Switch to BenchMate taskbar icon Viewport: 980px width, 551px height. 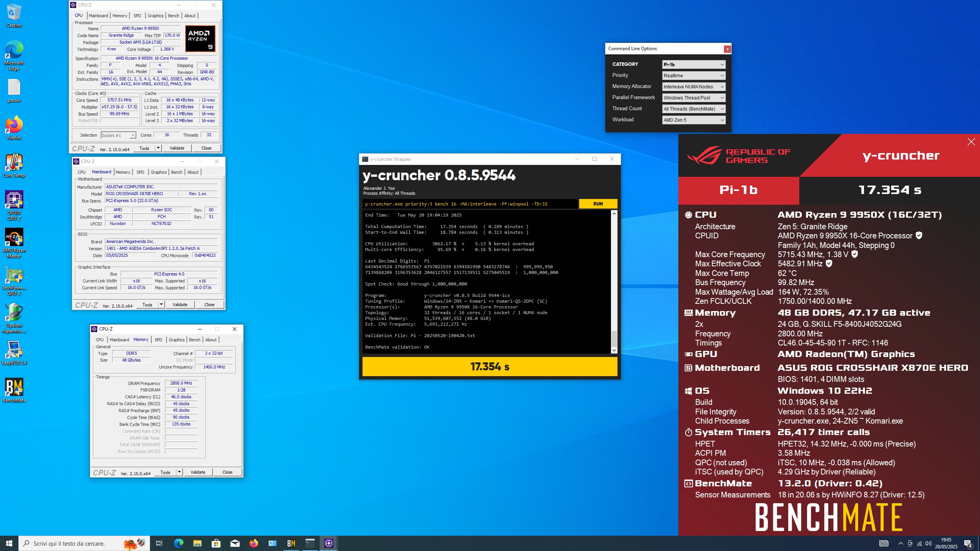291,543
